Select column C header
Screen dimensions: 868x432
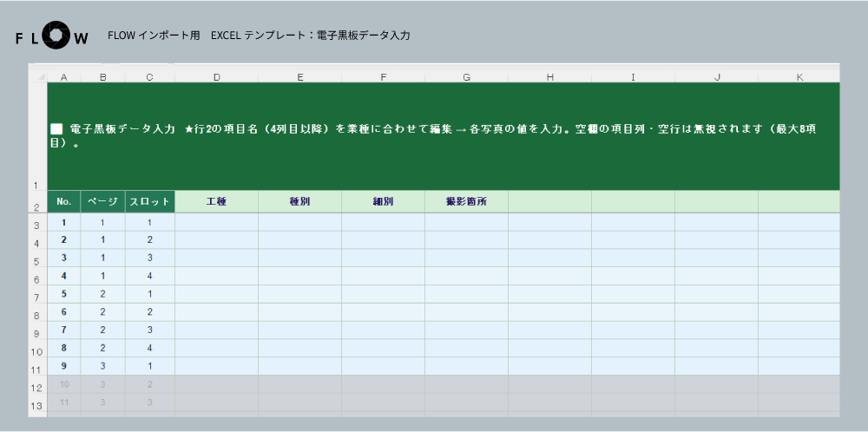(150, 77)
